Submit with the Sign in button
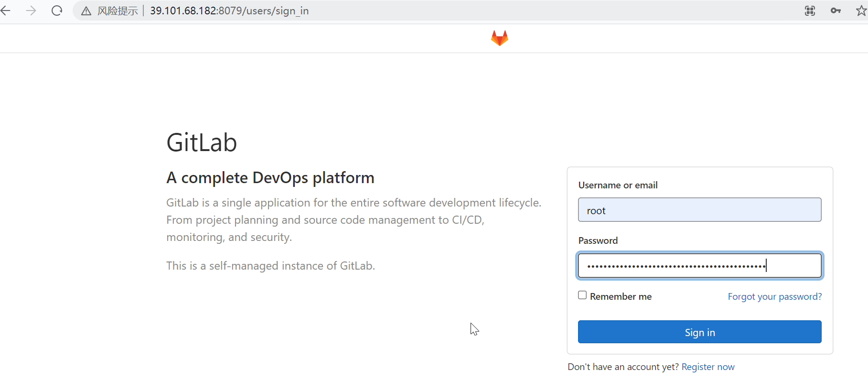The image size is (868, 392). click(699, 332)
